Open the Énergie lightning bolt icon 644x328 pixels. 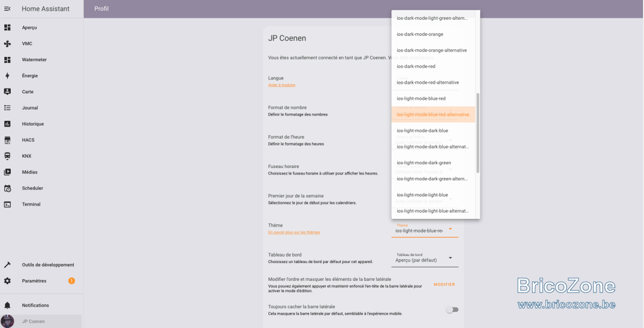[x=8, y=76]
